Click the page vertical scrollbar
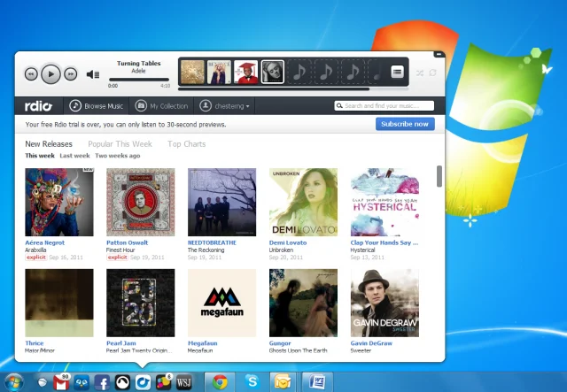Screen dimensions: 567x392 [439, 176]
